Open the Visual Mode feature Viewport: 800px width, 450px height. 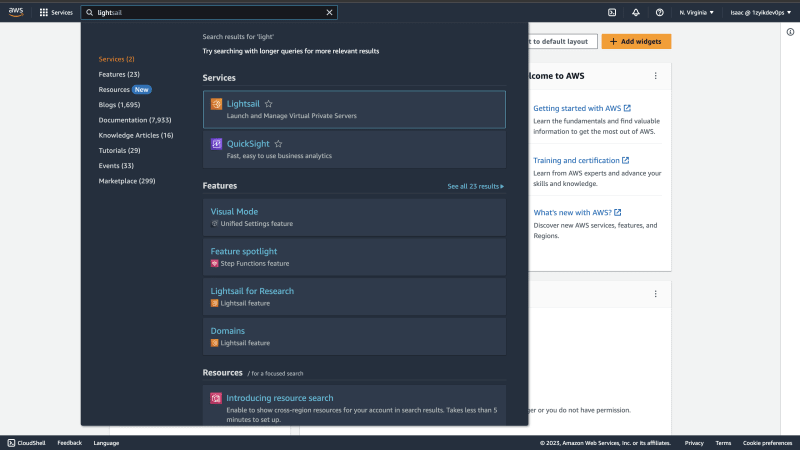pyautogui.click(x=354, y=217)
